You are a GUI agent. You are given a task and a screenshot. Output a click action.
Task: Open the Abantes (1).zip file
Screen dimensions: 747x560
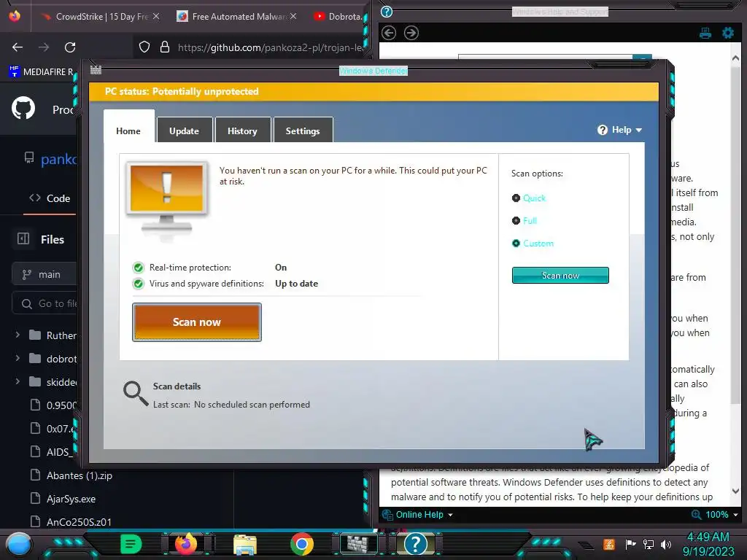click(x=79, y=475)
